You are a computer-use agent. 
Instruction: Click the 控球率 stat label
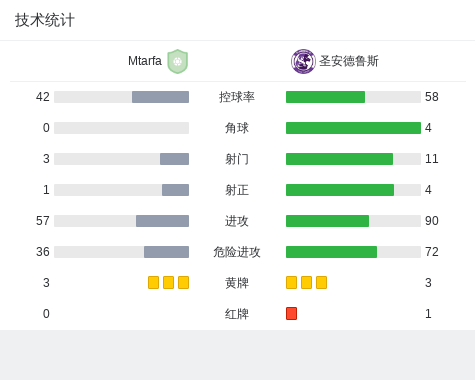pos(237,97)
